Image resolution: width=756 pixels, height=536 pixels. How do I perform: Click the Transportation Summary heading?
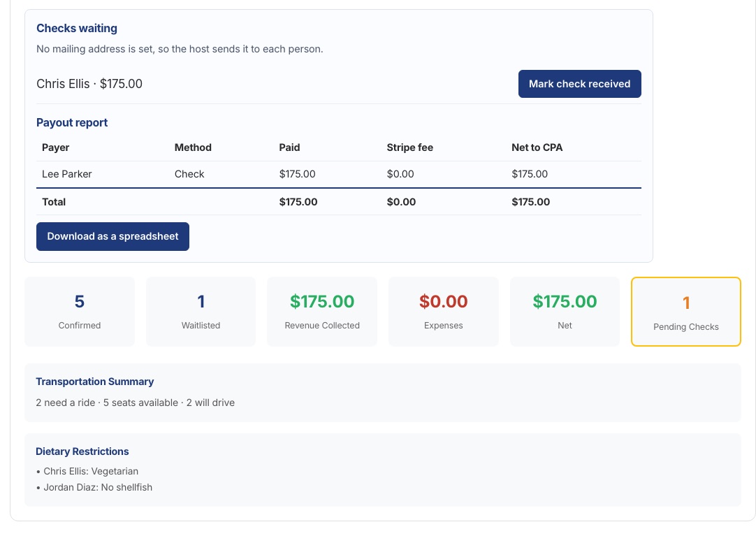pyautogui.click(x=94, y=382)
